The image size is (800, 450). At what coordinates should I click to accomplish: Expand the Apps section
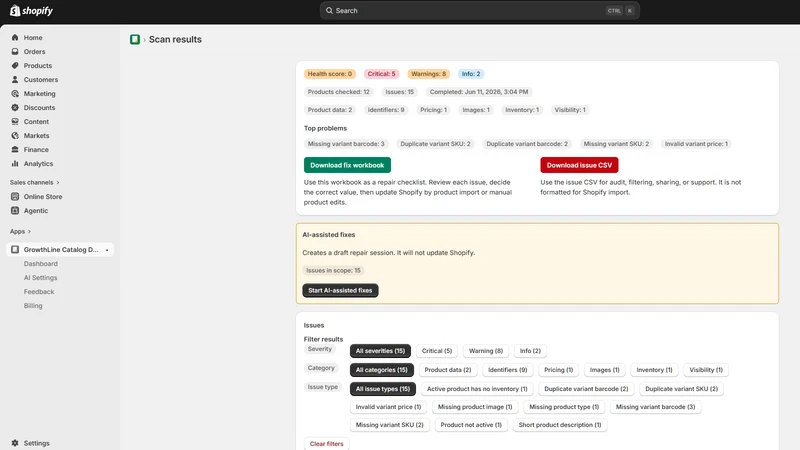pyautogui.click(x=20, y=231)
